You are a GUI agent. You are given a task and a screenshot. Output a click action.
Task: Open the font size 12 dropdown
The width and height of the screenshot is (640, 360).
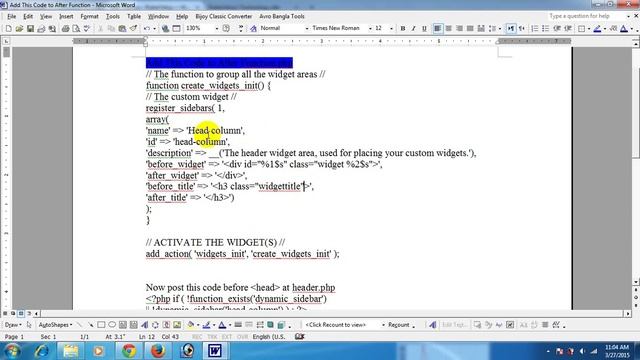point(391,29)
